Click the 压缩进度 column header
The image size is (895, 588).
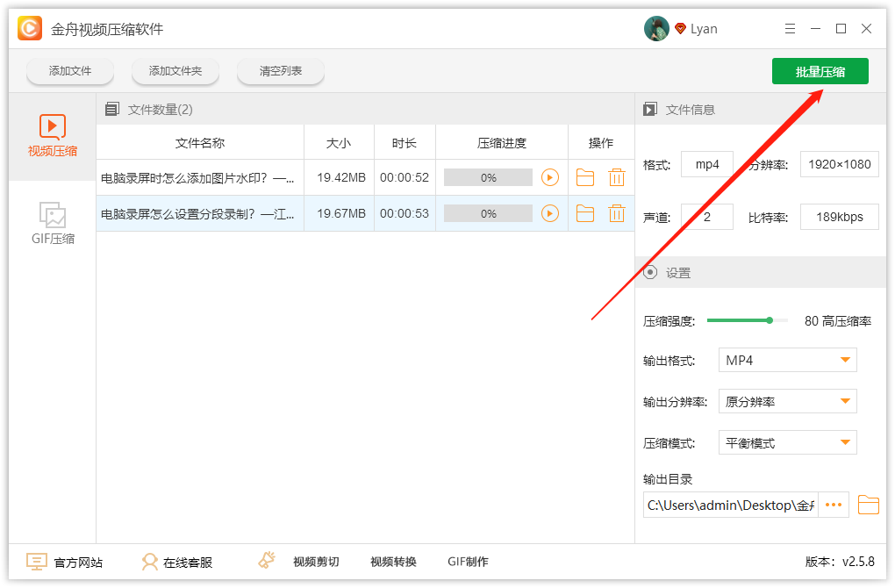tap(502, 143)
